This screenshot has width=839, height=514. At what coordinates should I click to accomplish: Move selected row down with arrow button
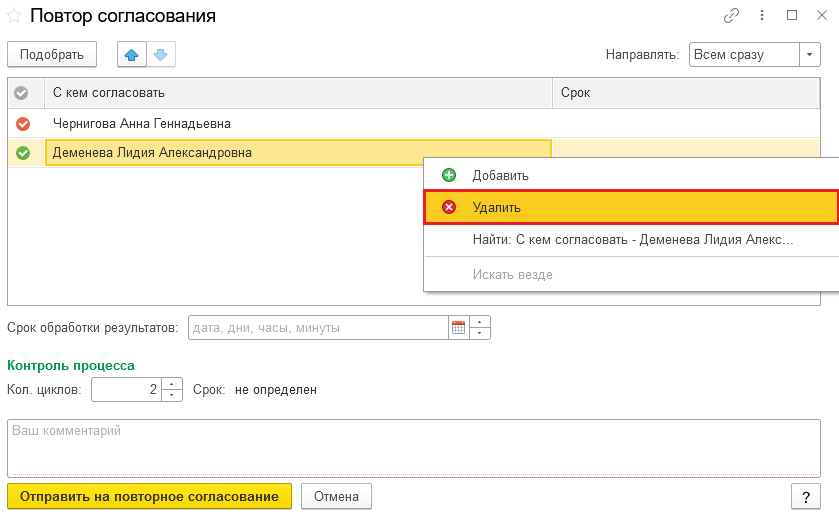point(160,54)
